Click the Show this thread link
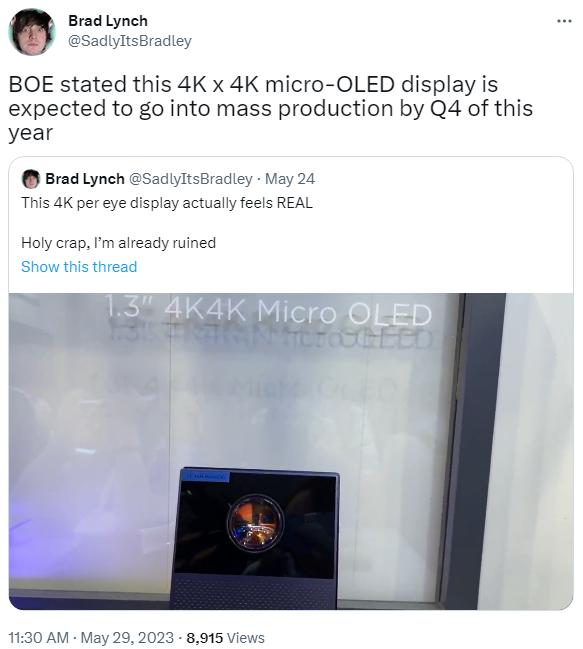This screenshot has width=583, height=649. [x=79, y=267]
